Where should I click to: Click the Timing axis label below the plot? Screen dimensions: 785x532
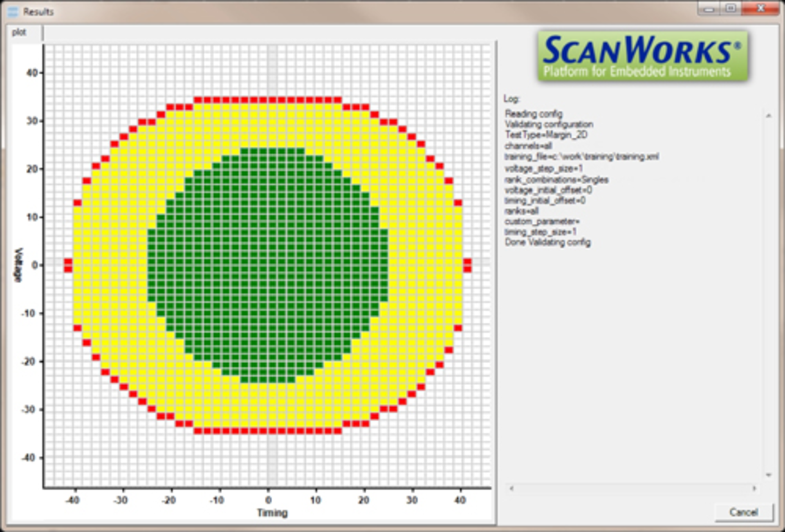(x=271, y=512)
